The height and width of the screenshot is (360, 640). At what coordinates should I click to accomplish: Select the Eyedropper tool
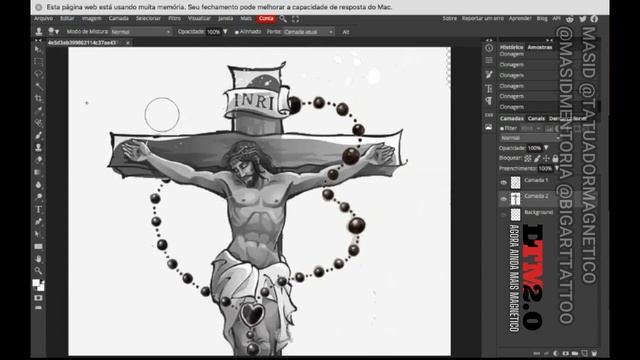[38, 111]
